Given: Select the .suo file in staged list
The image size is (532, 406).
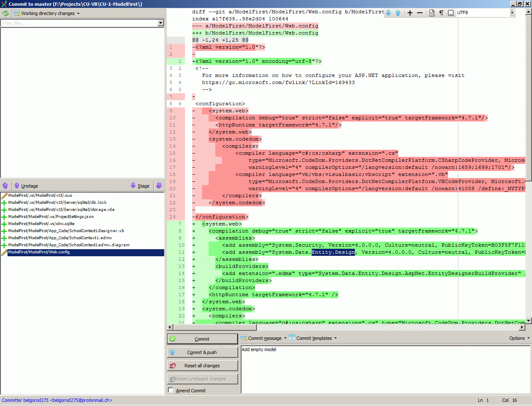Looking at the screenshot, I should coord(40,196).
